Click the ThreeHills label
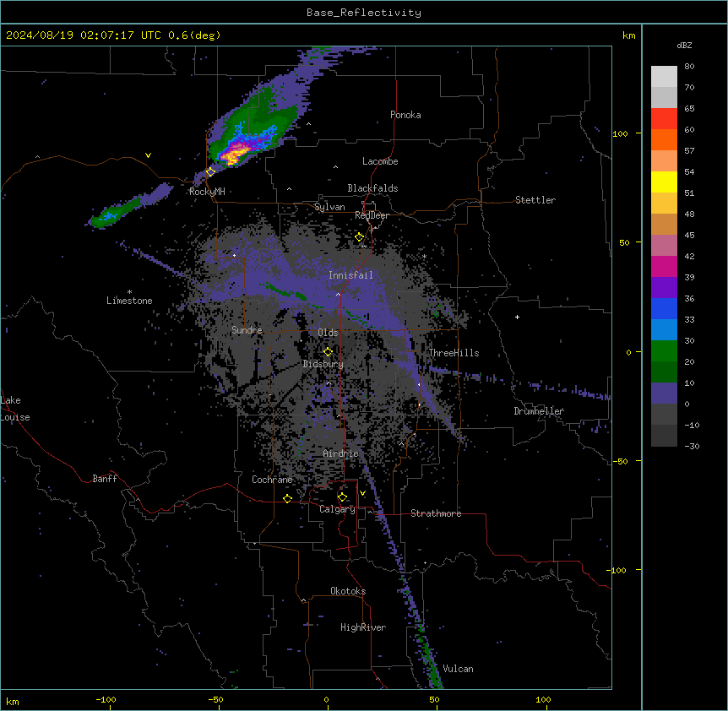This screenshot has height=711, width=728. pyautogui.click(x=454, y=353)
